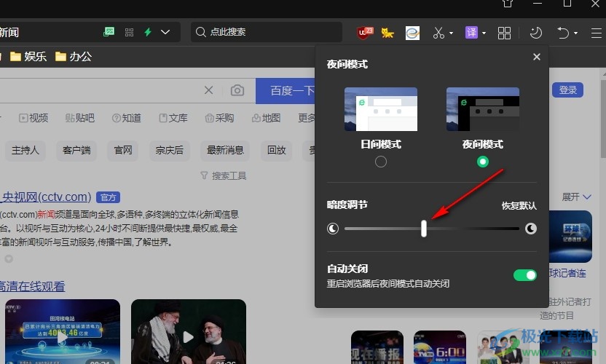This screenshot has width=606, height=364.
Task: Select the 日间模式 radio button
Action: (x=381, y=162)
